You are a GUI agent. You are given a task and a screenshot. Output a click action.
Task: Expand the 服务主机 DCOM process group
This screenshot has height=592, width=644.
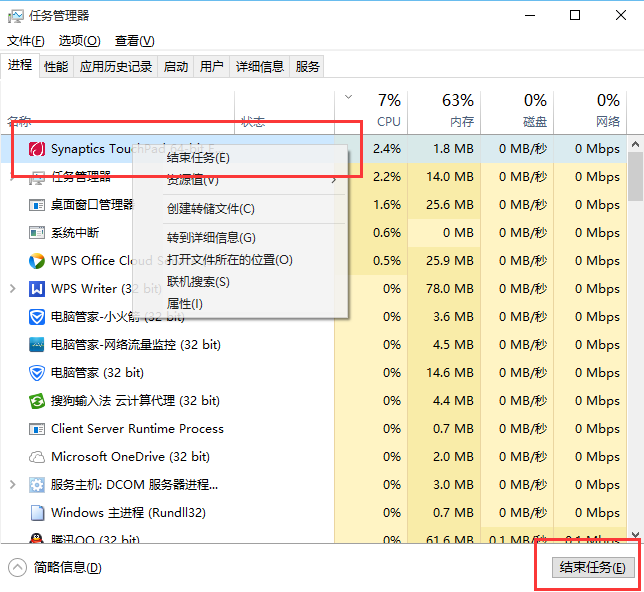pos(13,485)
